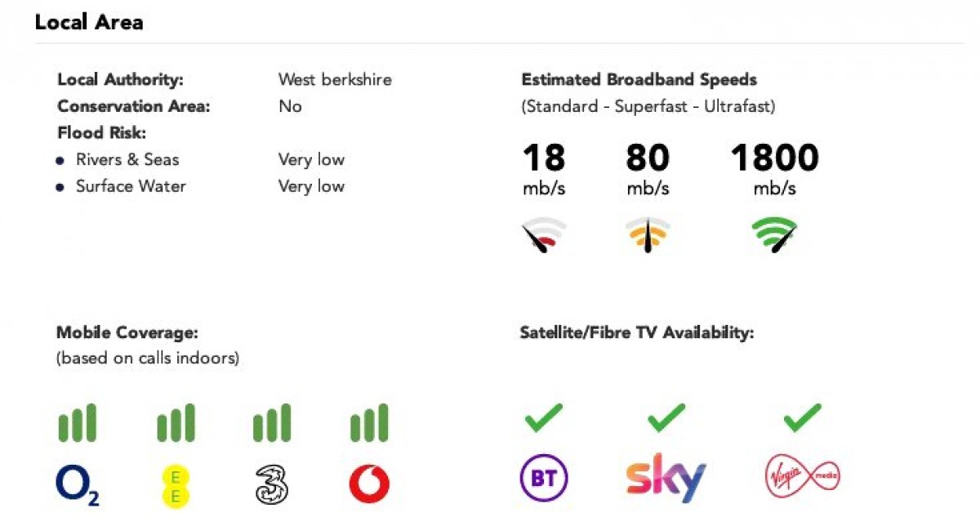Image resolution: width=980 pixels, height=526 pixels.
Task: Click the red standard broadband speed gauge
Action: [x=543, y=235]
